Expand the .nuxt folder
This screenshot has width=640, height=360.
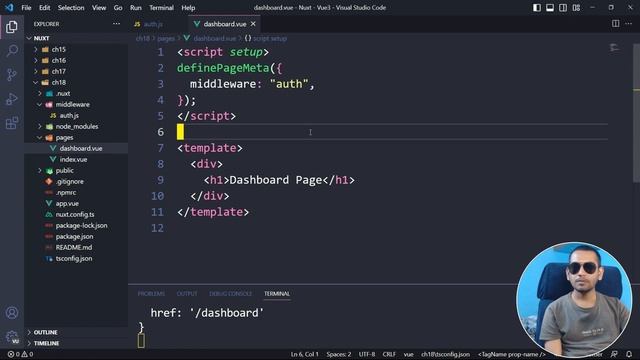pos(76,93)
